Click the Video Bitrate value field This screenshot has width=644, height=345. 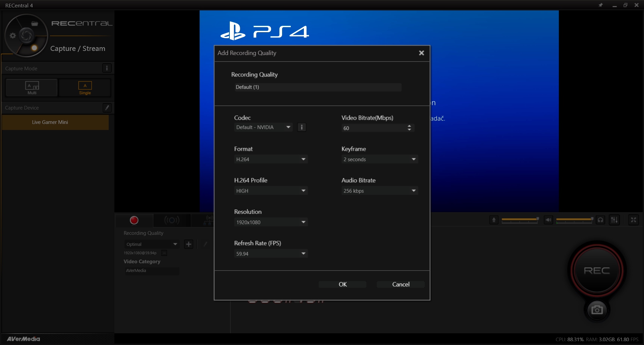click(x=373, y=128)
